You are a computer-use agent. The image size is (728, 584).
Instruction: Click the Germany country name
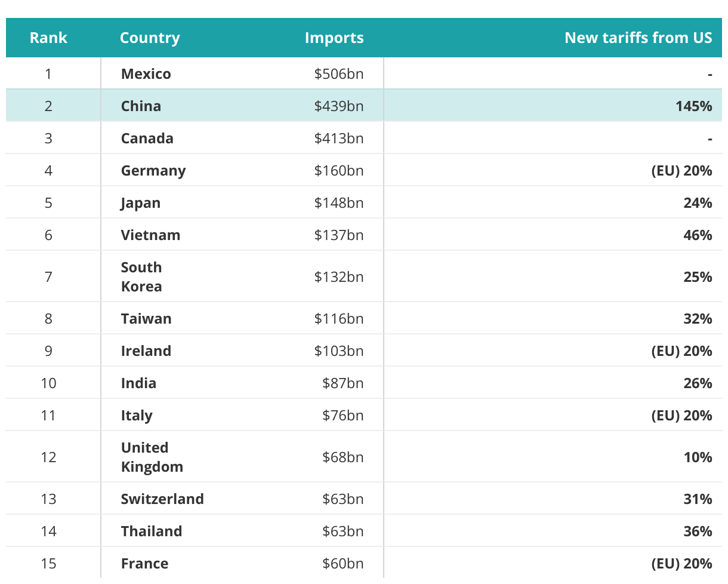153,171
